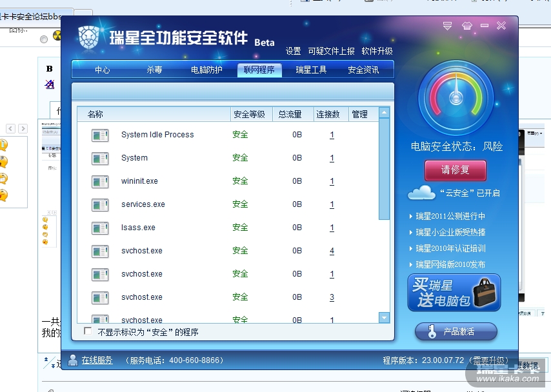Open 瑞星2011公测进行中 news link
The height and width of the screenshot is (392, 551).
tap(450, 216)
